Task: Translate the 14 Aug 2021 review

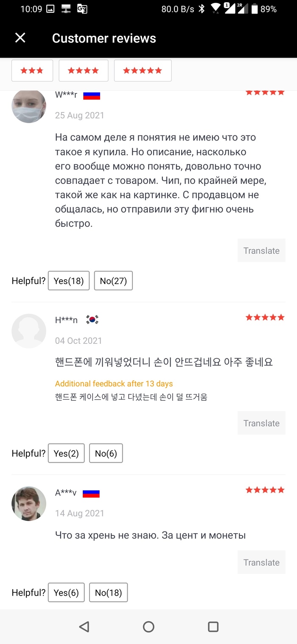Action: point(261,562)
